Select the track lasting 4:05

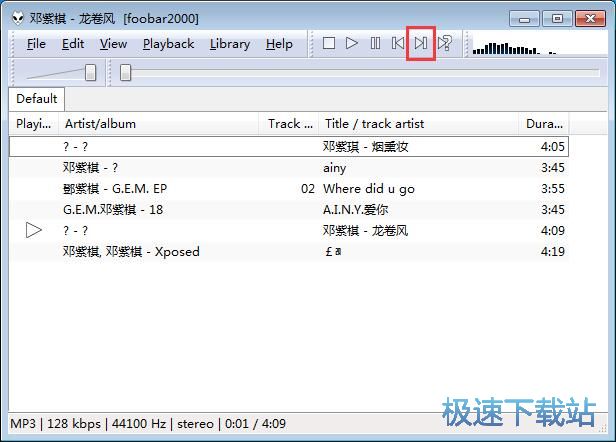289,147
